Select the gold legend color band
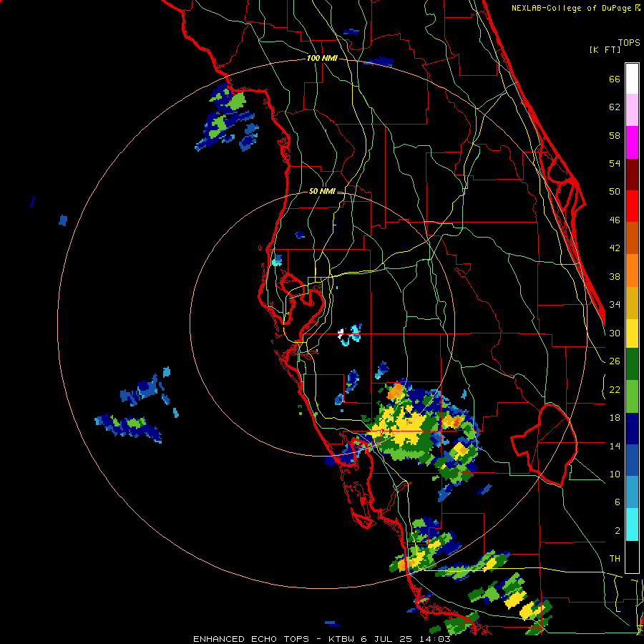This screenshot has height=644, width=644. click(x=632, y=303)
